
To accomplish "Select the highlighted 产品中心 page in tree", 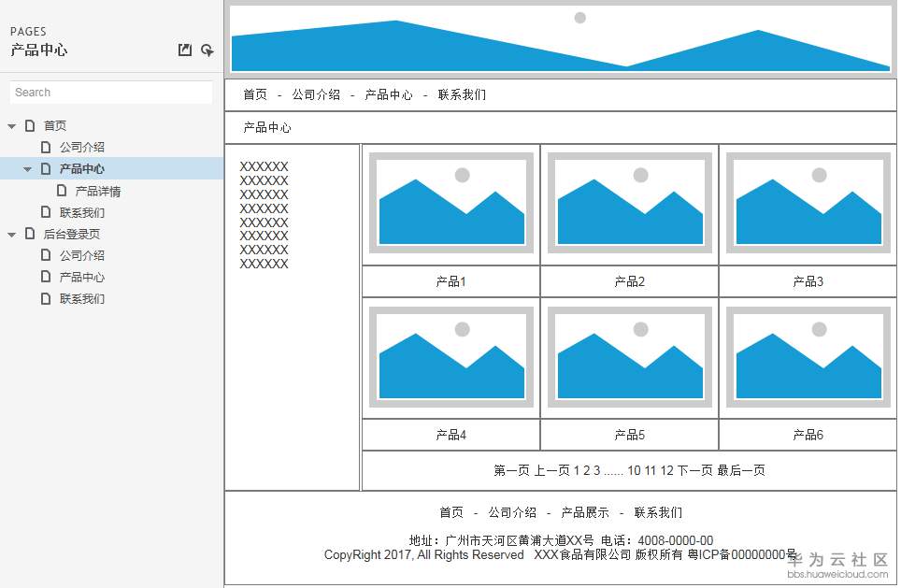I will (x=82, y=169).
